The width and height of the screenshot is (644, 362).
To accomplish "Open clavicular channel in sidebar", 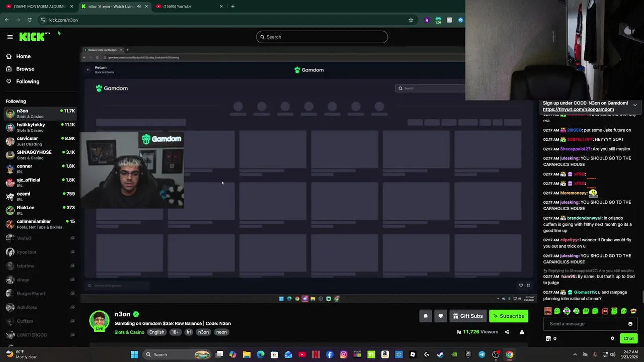I will click(x=40, y=141).
